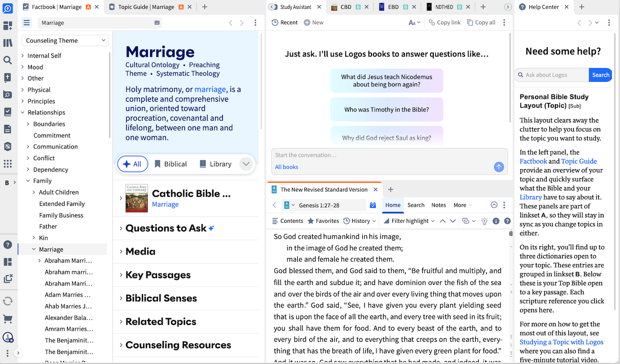Open the Layouts icon in the sidebar

click(x=8, y=262)
